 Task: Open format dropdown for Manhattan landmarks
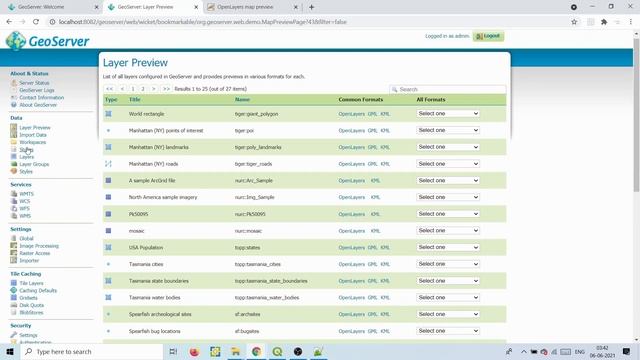[448, 147]
